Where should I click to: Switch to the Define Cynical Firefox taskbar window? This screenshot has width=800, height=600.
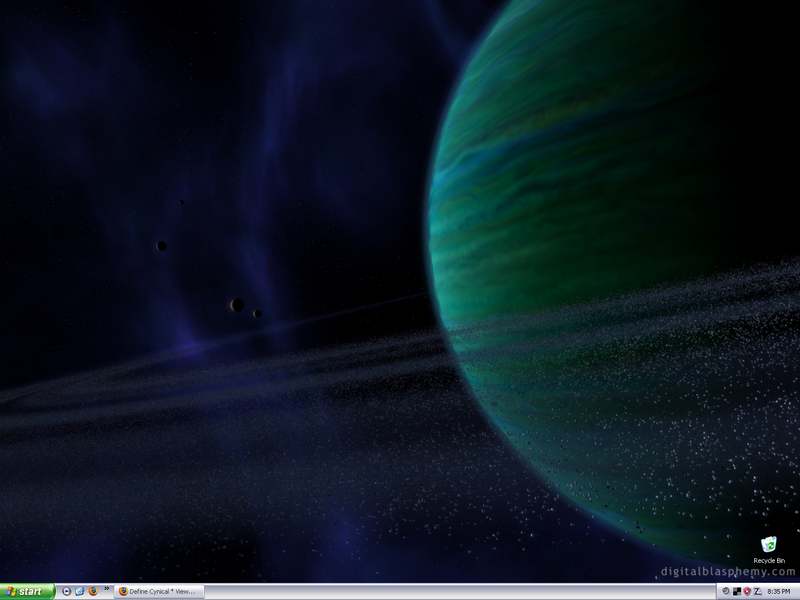tap(159, 592)
